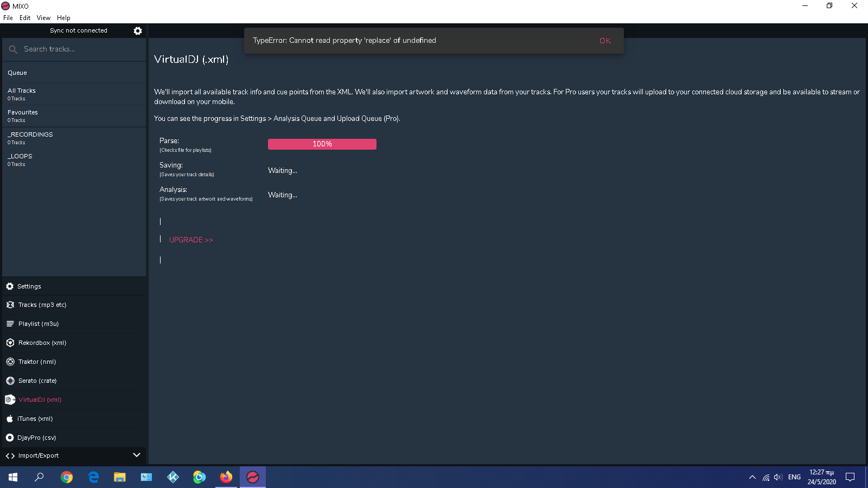Click the Serato (crate) import icon
This screenshot has height=488, width=868.
10,381
